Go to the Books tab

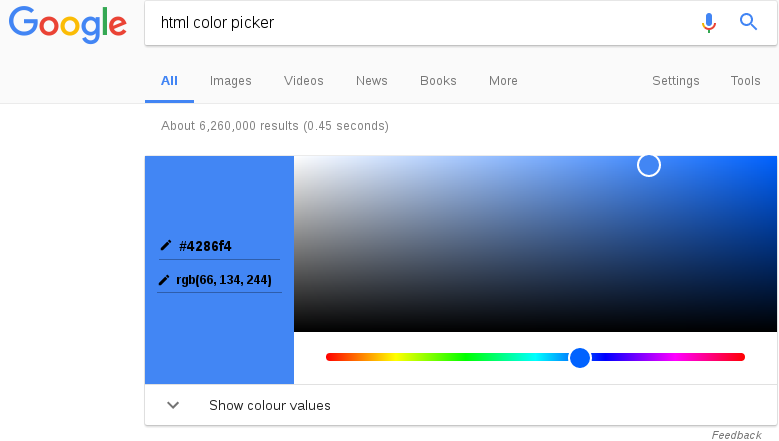(x=438, y=81)
